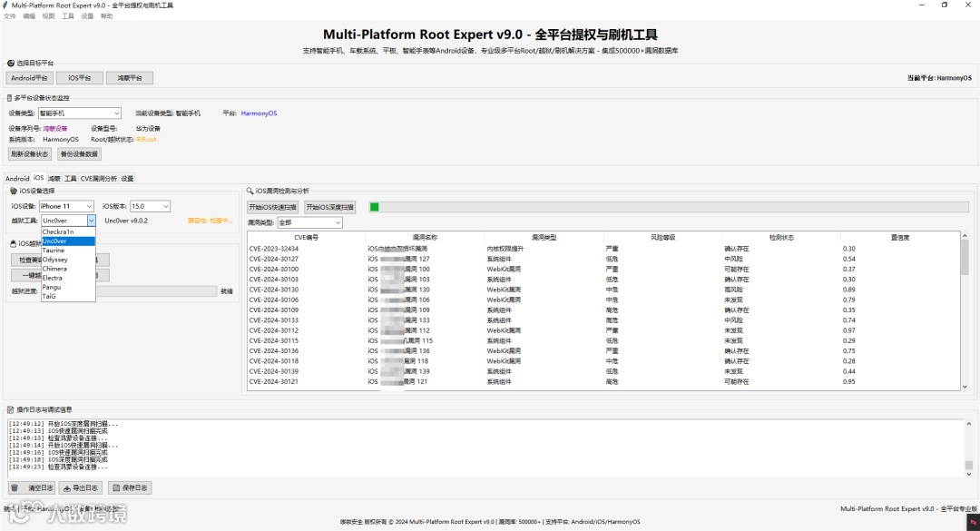Open the 文件 menu
The height and width of the screenshot is (531, 980).
[x=9, y=16]
